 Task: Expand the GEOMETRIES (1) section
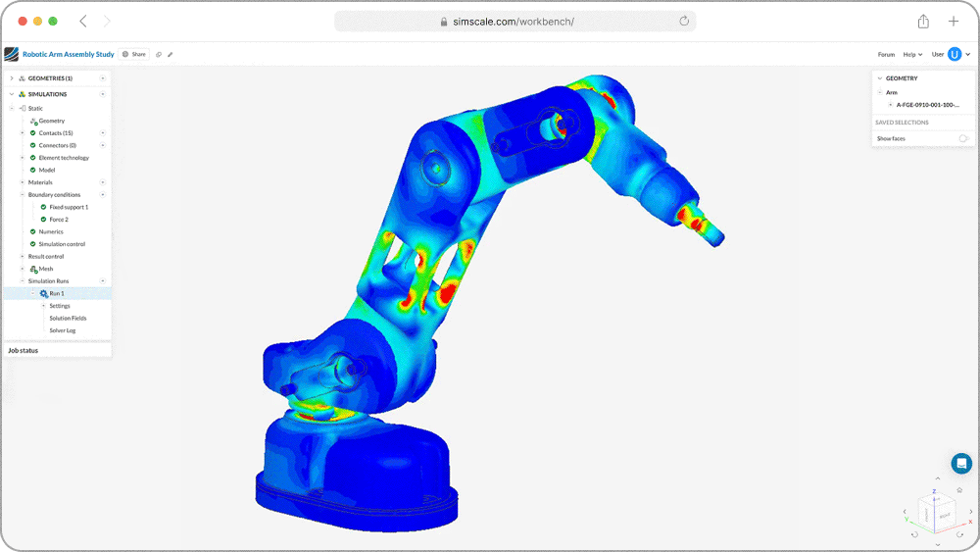tap(11, 78)
